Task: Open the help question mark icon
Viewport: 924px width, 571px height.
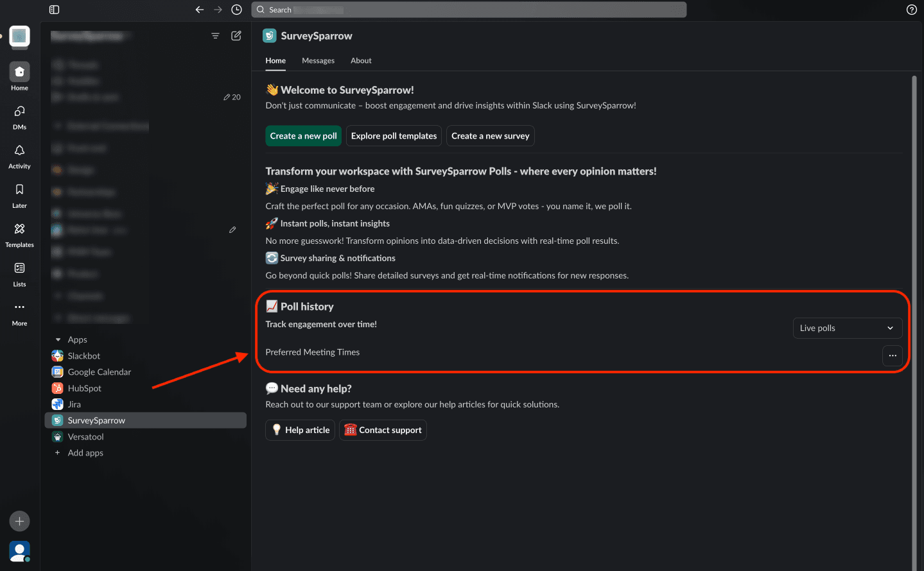Action: 911,10
